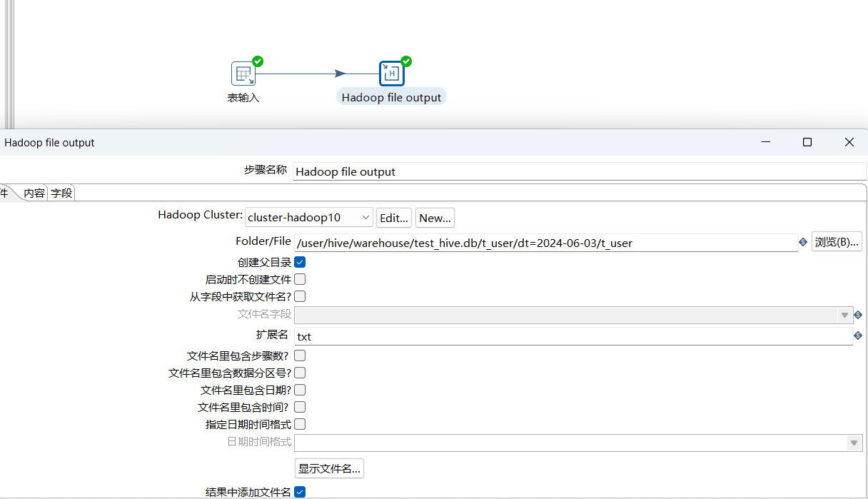Check 文件名里包含步骤数? option
This screenshot has width=868, height=499.
tap(300, 356)
